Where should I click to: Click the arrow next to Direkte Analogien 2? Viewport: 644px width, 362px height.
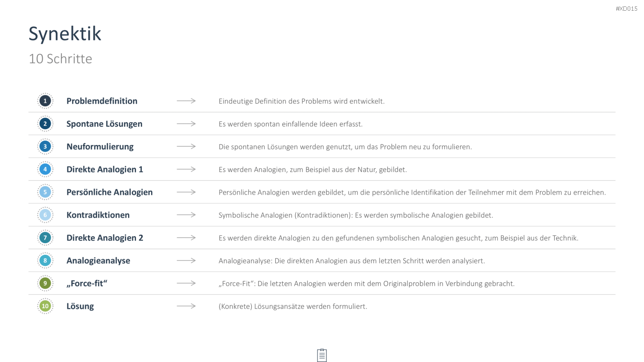[186, 238]
